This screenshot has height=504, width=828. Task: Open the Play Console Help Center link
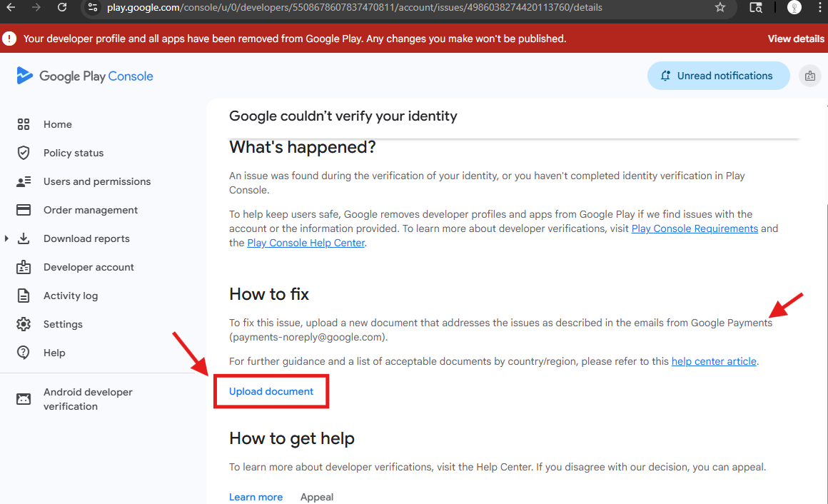[x=306, y=243]
